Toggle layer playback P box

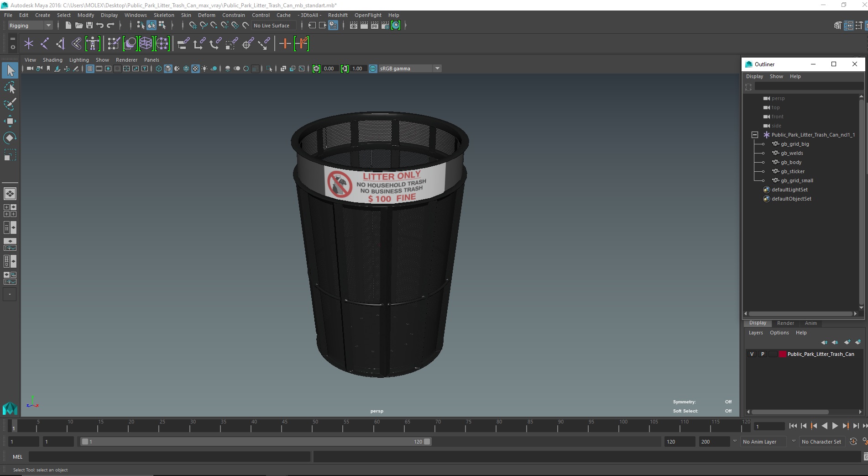click(x=763, y=354)
